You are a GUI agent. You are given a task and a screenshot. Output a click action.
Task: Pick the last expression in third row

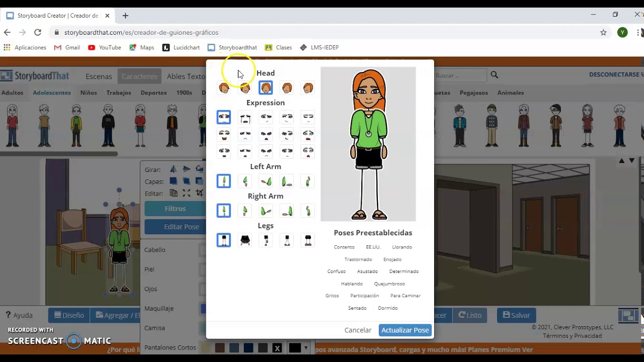coord(308,151)
